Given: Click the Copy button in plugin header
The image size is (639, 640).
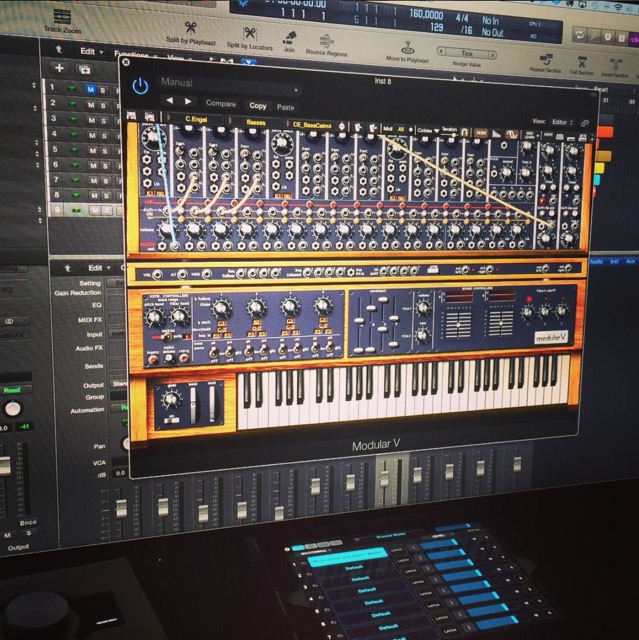Looking at the screenshot, I should (x=258, y=106).
